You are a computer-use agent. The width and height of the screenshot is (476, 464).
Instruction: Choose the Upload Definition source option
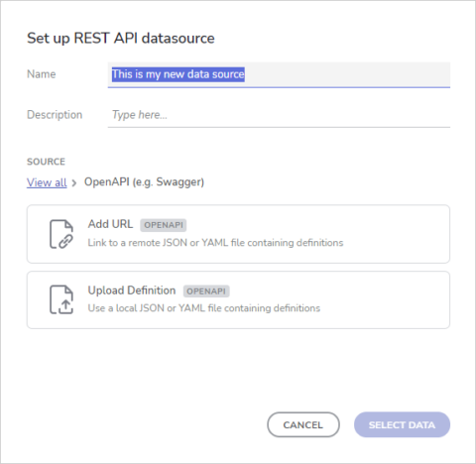[x=238, y=299]
